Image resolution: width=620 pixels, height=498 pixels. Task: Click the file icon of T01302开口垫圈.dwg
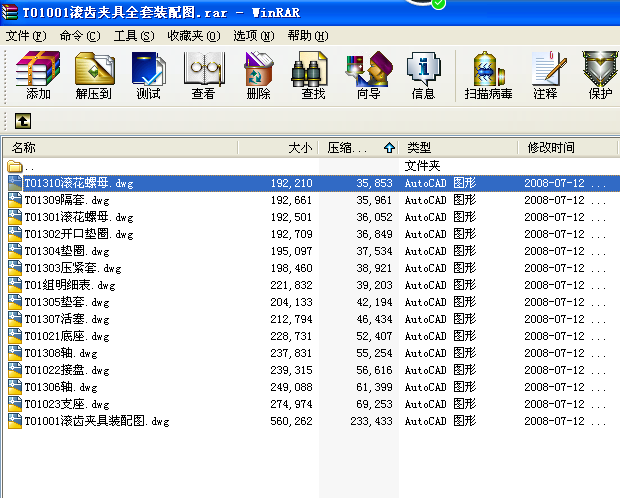tap(15, 234)
